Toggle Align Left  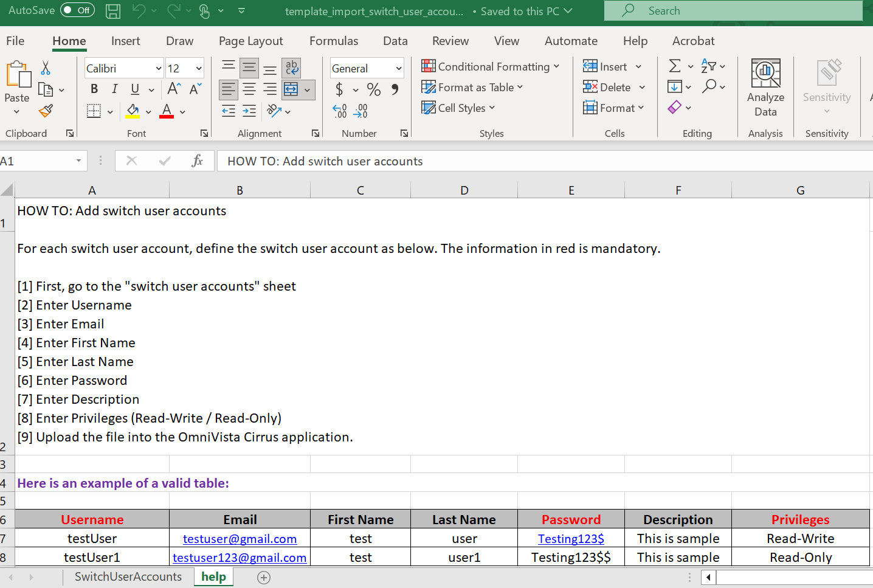[x=229, y=89]
